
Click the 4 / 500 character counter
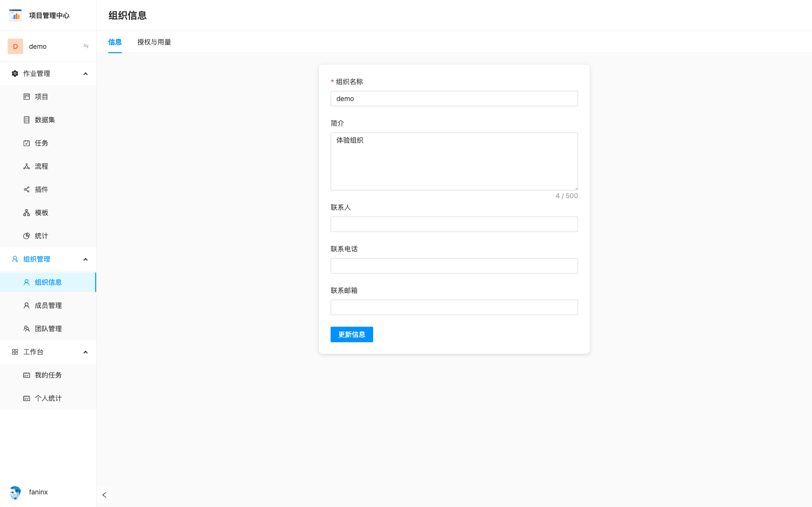(x=566, y=196)
